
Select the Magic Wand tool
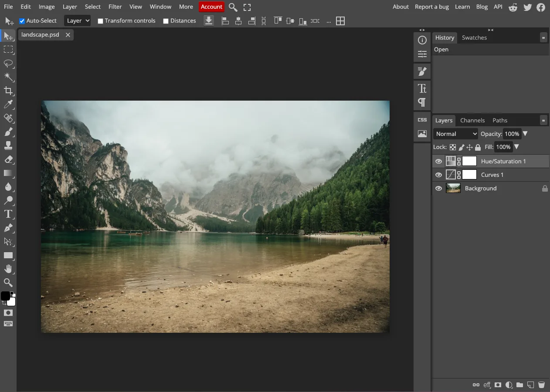8,77
